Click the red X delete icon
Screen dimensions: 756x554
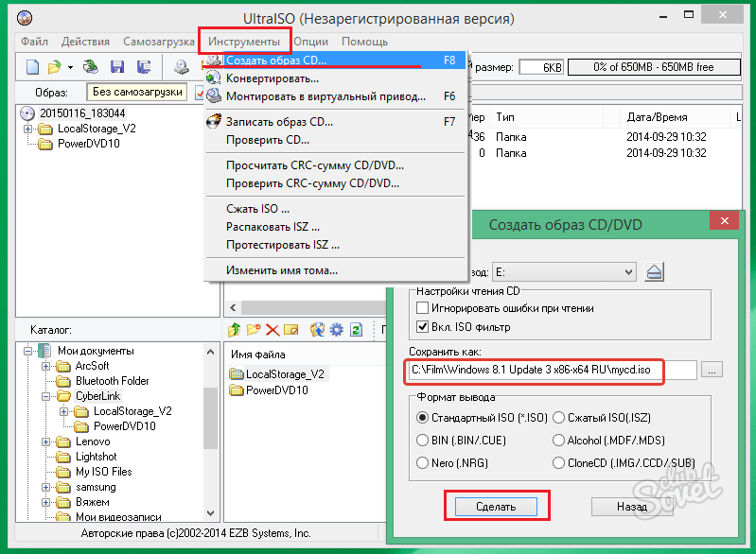click(273, 330)
